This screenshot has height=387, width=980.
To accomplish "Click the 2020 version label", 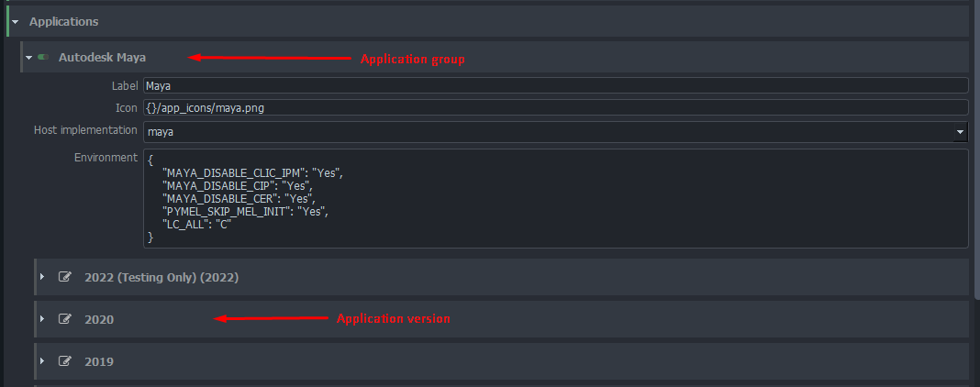I will [x=99, y=319].
